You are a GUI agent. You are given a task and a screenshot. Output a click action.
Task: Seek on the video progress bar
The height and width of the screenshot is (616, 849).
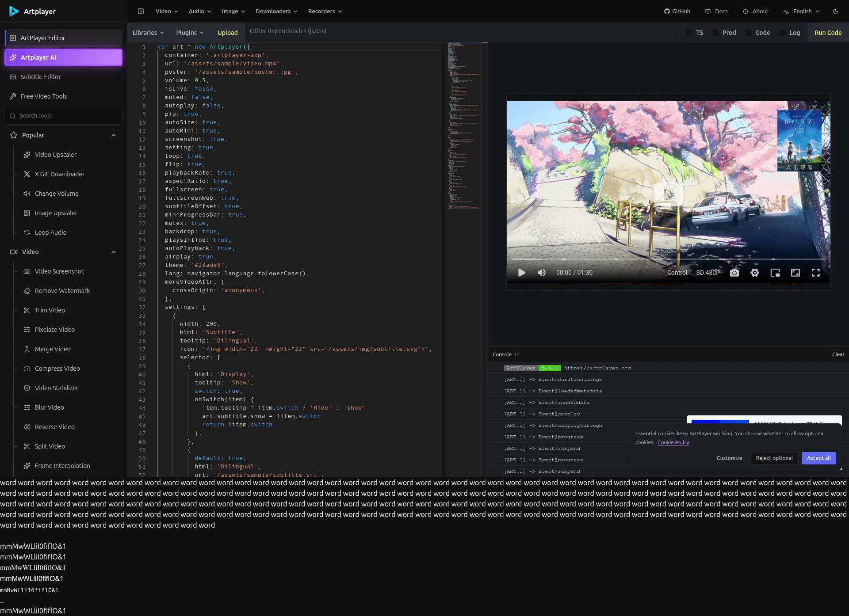[668, 259]
